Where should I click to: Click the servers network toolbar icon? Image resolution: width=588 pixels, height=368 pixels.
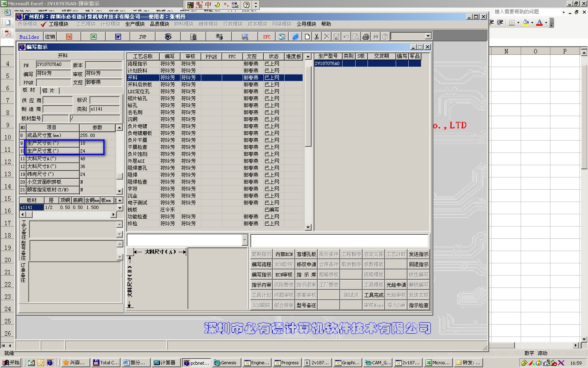(x=219, y=37)
